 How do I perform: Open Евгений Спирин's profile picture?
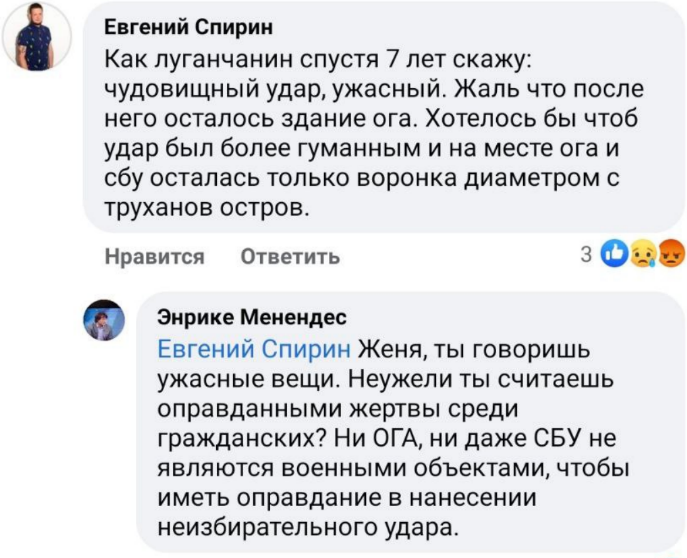39,37
